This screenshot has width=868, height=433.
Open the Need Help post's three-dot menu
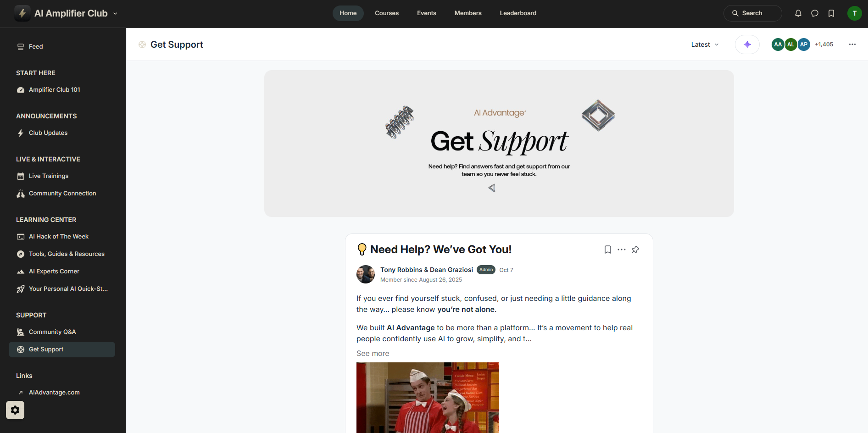pos(622,250)
